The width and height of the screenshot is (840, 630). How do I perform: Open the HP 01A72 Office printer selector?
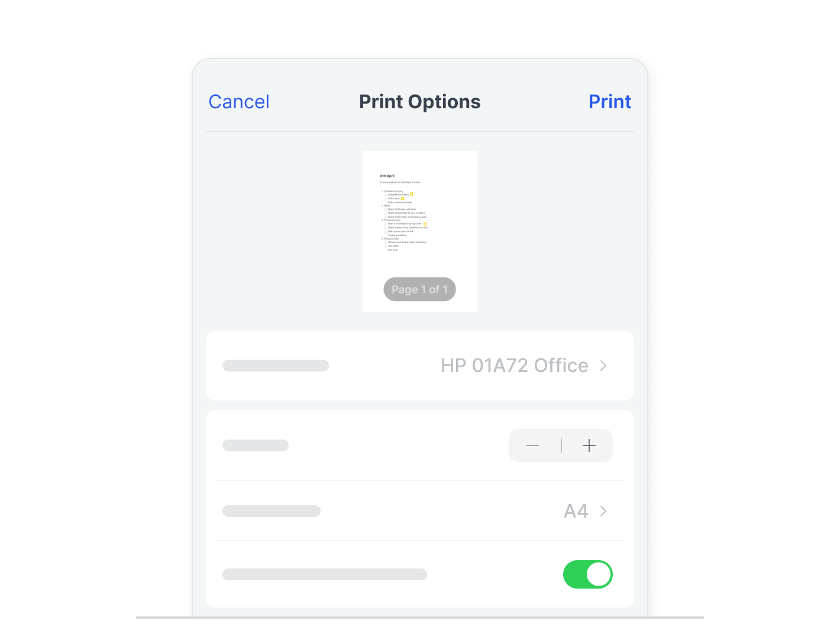coord(420,366)
